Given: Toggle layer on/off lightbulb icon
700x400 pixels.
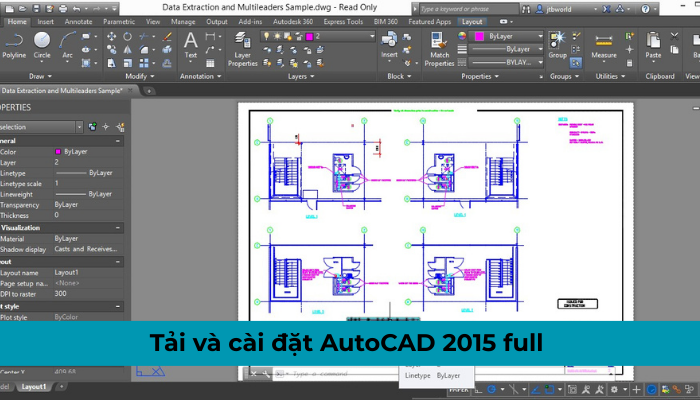Looking at the screenshot, I should [x=267, y=37].
